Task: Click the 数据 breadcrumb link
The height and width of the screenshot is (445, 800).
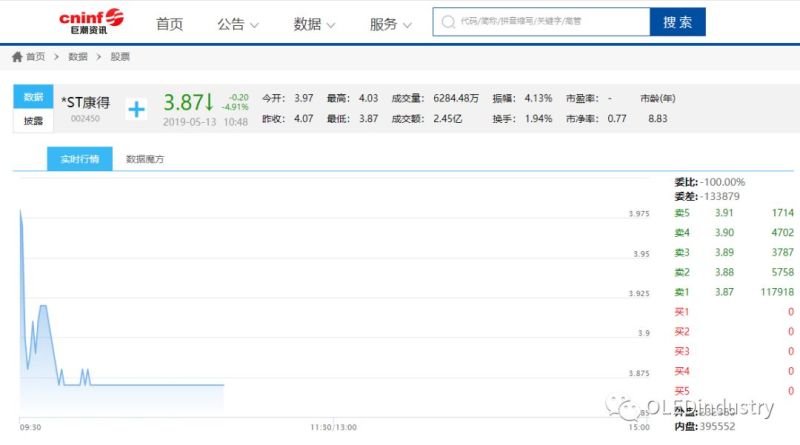Action: [x=78, y=57]
